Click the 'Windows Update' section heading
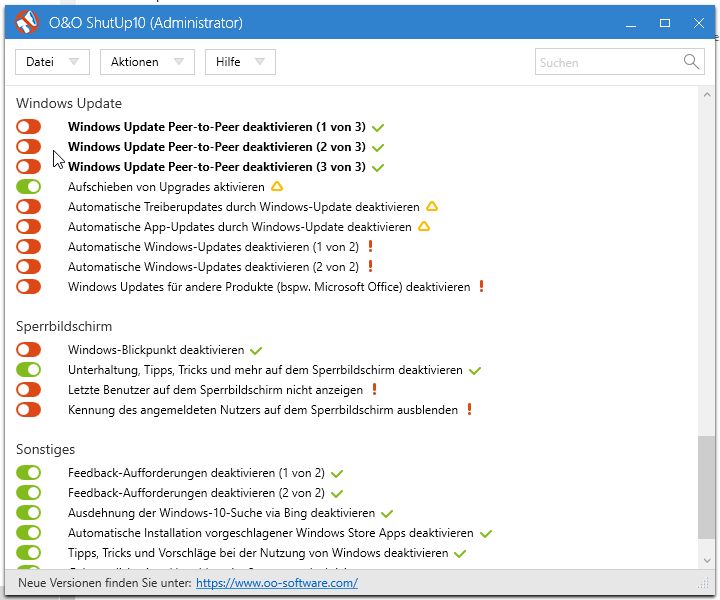 click(x=69, y=103)
